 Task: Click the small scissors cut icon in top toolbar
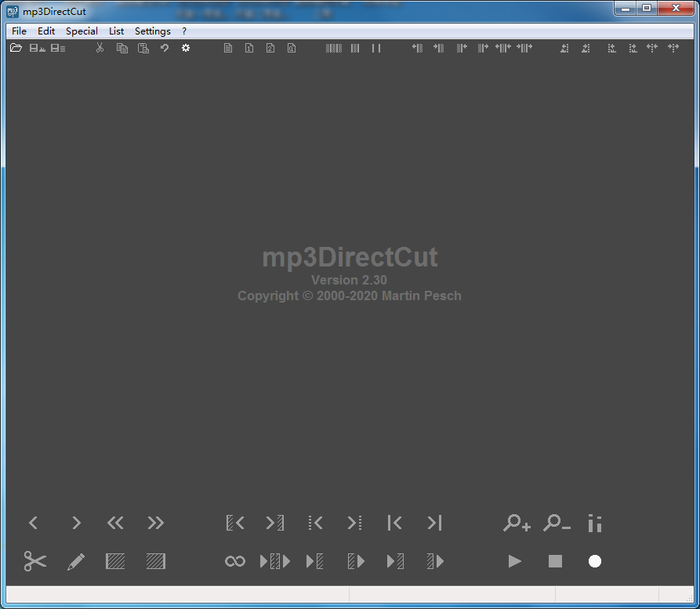tap(100, 48)
